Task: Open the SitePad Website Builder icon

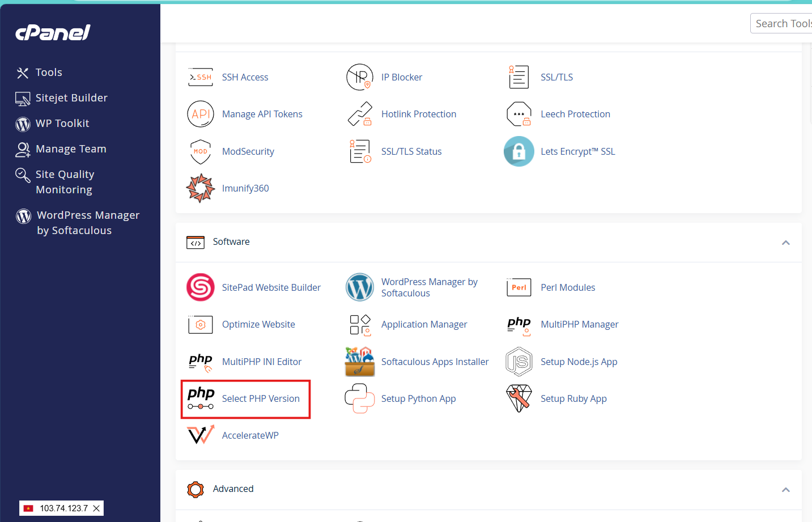Action: point(201,287)
